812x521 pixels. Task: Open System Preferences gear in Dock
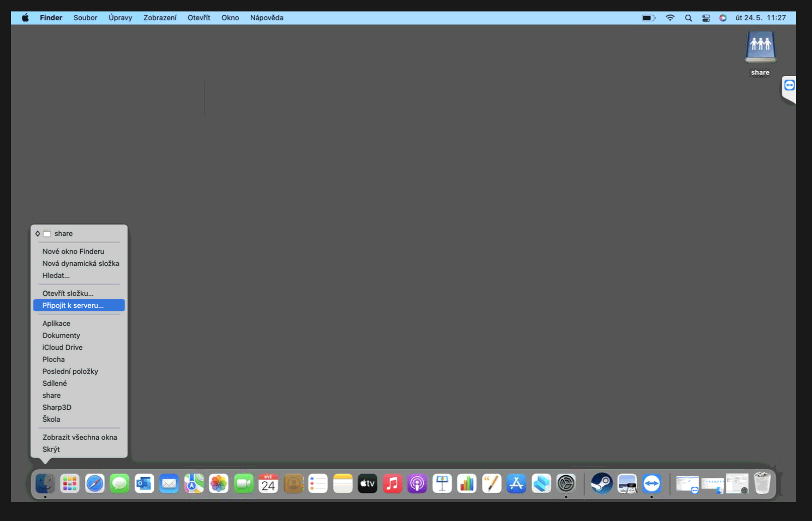pyautogui.click(x=566, y=483)
